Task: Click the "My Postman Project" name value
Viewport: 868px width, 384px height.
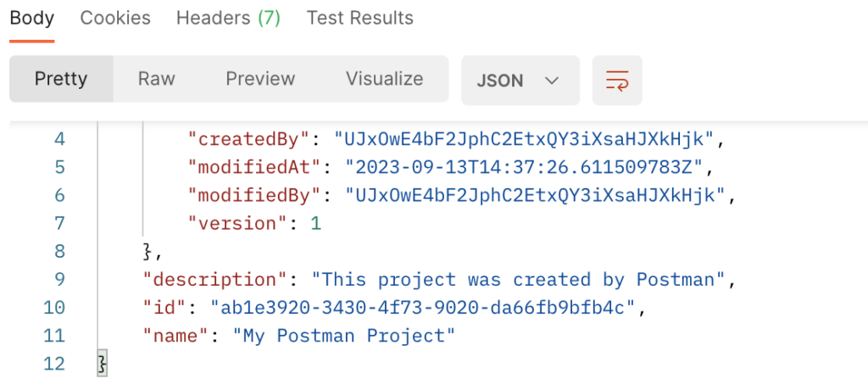Action: [344, 336]
